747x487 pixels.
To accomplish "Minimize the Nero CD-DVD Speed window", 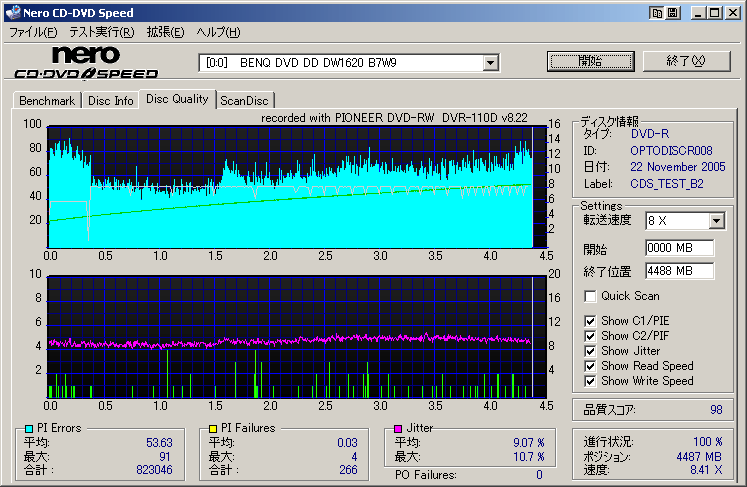I will pos(699,13).
